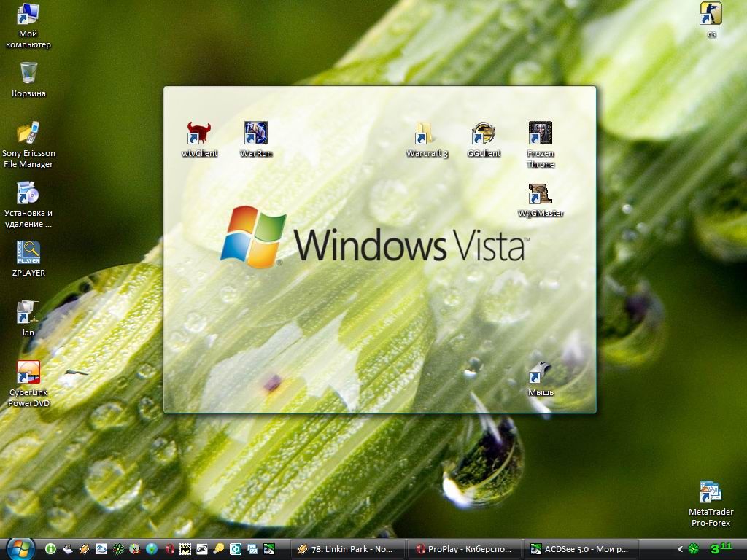Select the Sony Ericsson File Manager shortcut

coord(28,145)
